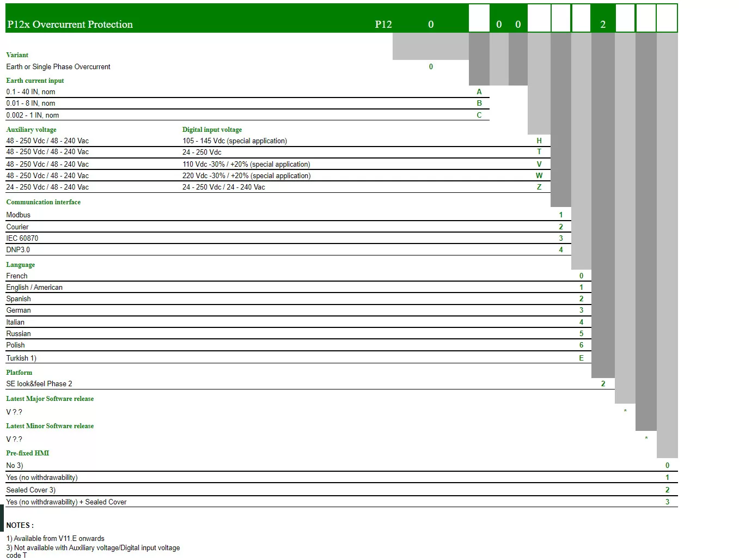Viewport: 739px width, 560px height.
Task: Click the header code box containing 2
Action: click(603, 19)
